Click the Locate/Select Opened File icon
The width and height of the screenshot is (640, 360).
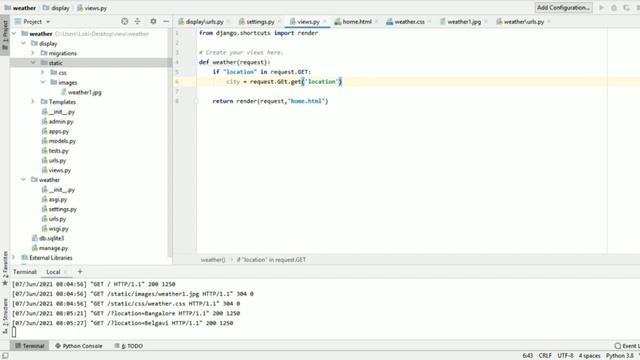[124, 21]
